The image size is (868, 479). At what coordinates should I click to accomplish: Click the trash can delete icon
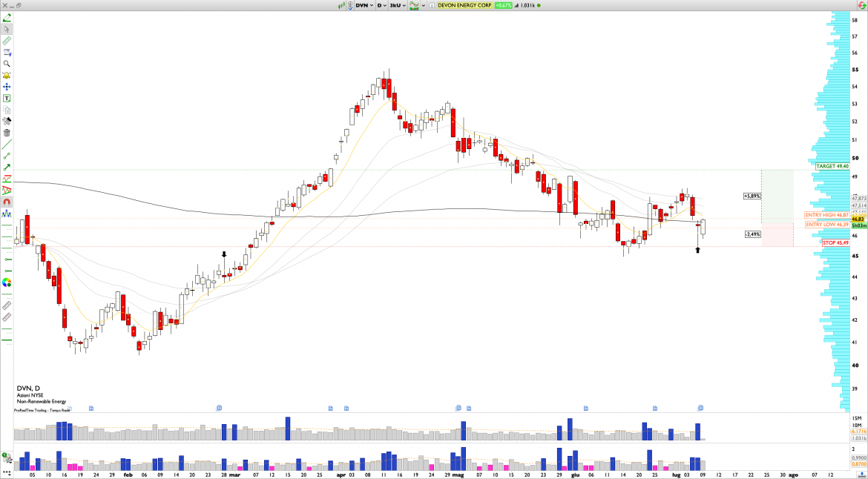[x=7, y=133]
